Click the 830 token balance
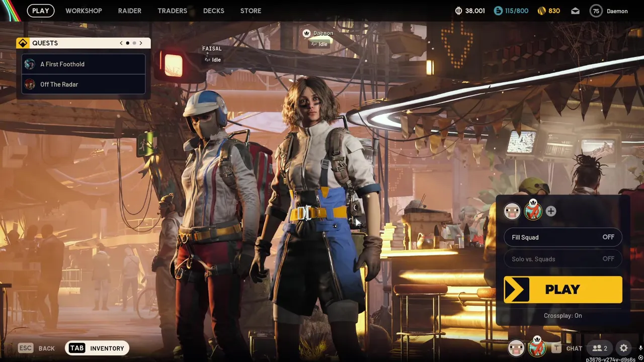 (554, 11)
